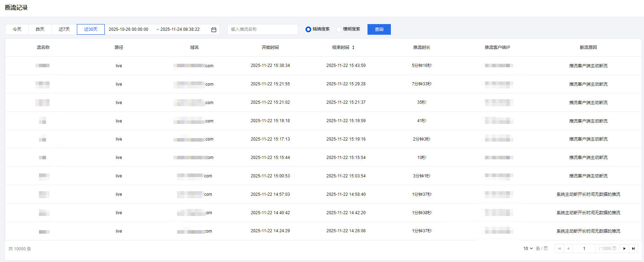Screen dimensions: 644x262
Task: Switch to 昨天 time range tab
Action: point(40,29)
